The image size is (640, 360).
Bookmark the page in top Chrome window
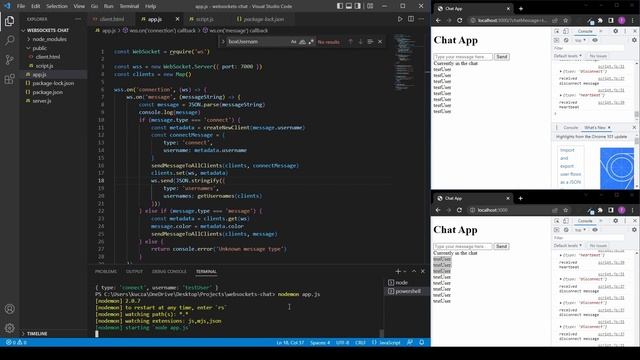(565, 20)
